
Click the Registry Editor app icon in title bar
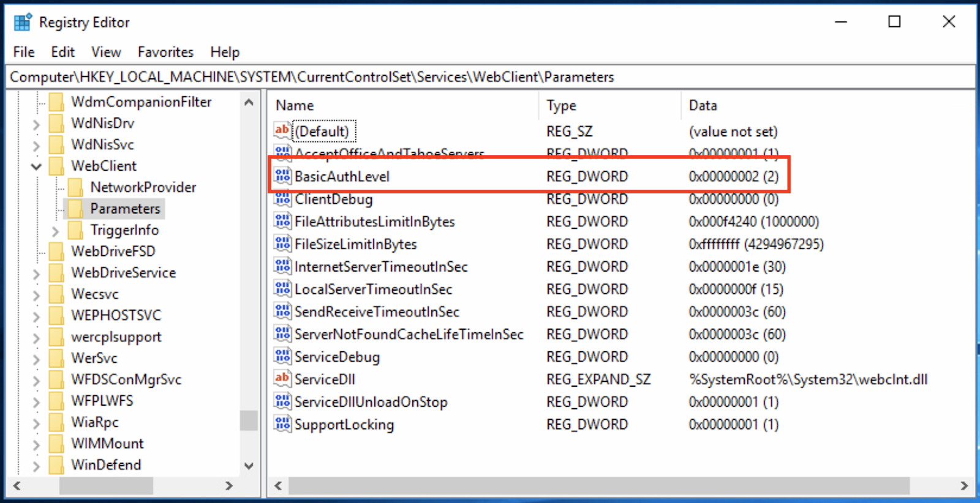pos(23,23)
